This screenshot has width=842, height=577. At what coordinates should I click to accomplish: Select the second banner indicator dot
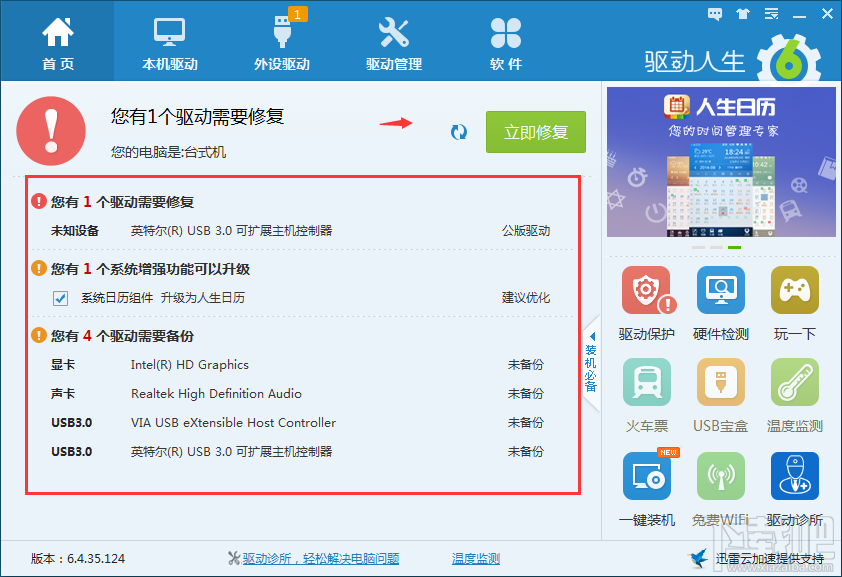[x=716, y=247]
